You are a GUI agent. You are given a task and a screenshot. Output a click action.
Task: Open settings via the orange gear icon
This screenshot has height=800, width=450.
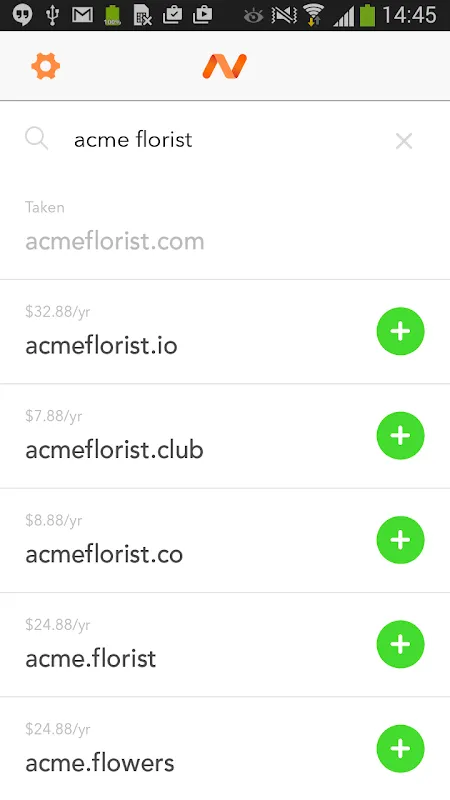tap(45, 66)
